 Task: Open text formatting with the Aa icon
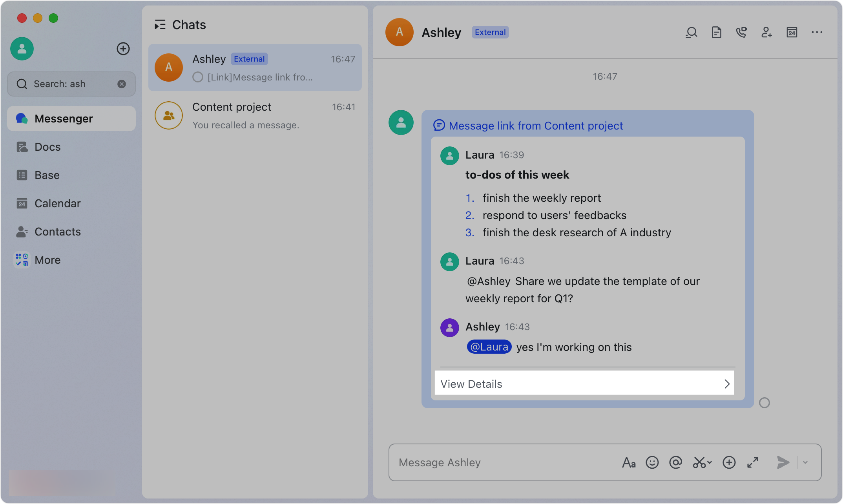[629, 462]
